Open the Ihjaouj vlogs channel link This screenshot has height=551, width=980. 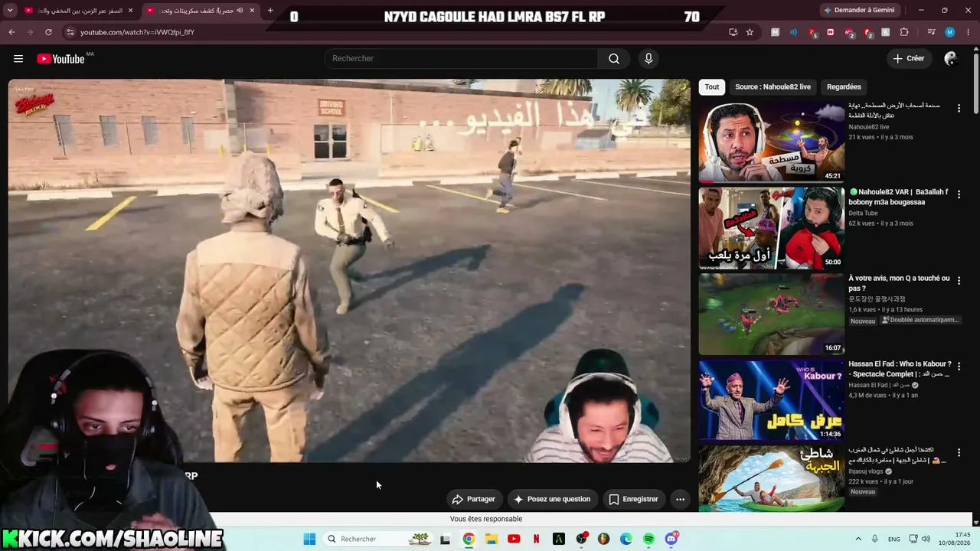pyautogui.click(x=866, y=471)
